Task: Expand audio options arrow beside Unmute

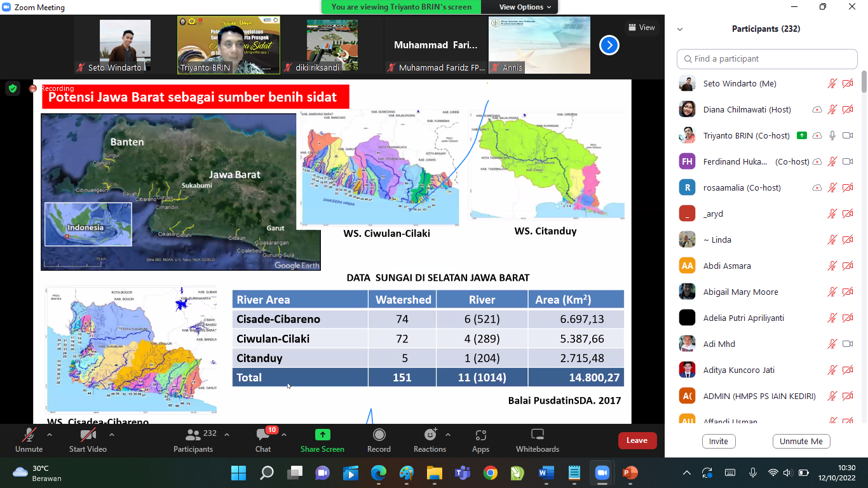Action: pyautogui.click(x=50, y=435)
